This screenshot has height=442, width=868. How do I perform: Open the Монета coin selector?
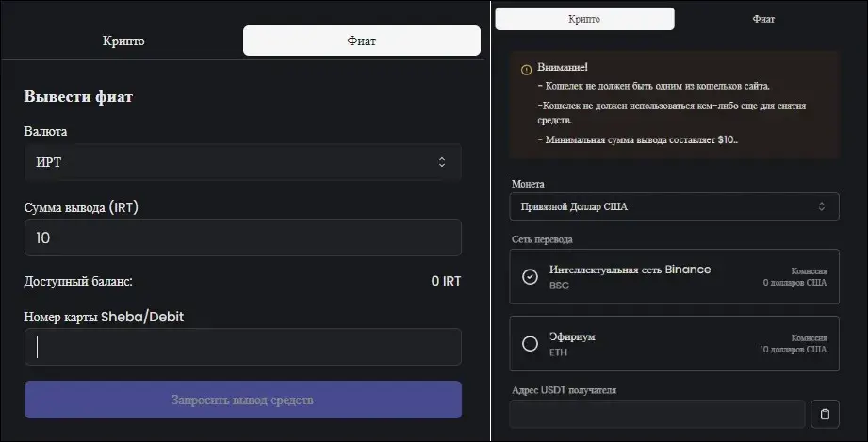point(674,206)
